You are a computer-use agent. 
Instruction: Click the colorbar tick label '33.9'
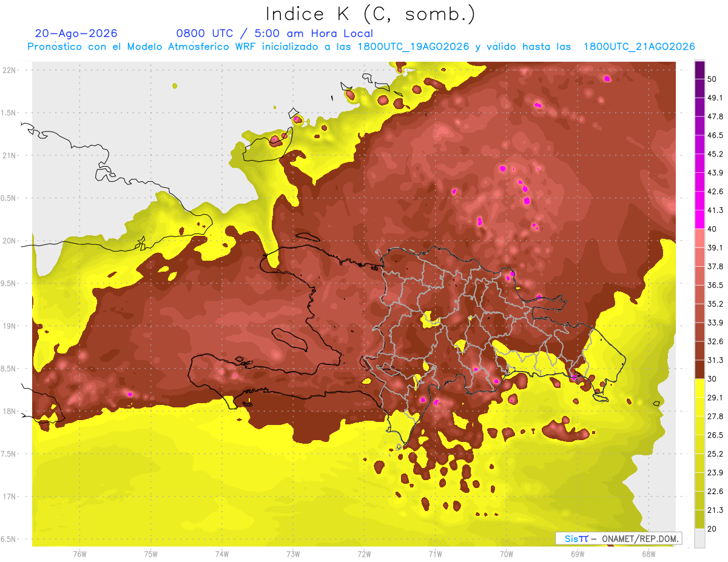pos(715,323)
